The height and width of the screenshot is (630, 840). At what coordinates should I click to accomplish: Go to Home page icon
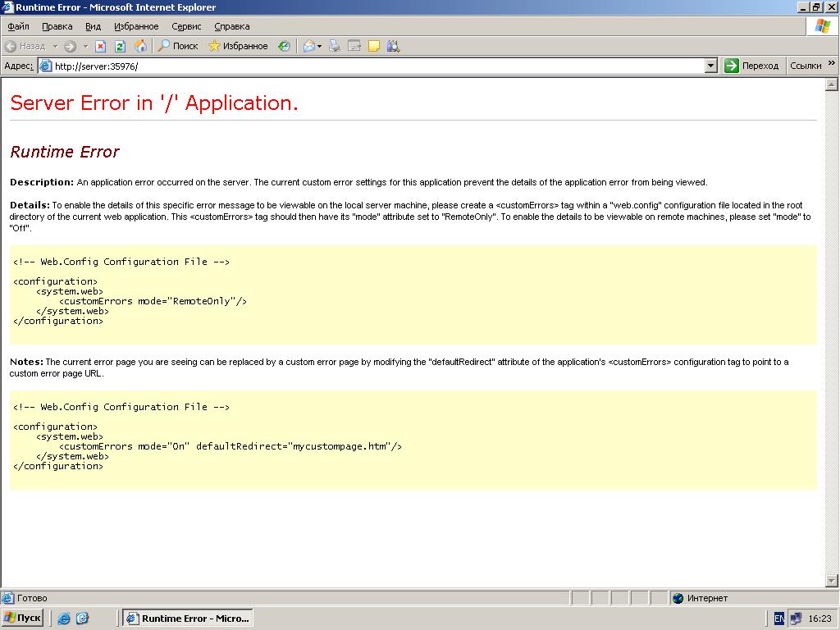[x=140, y=46]
